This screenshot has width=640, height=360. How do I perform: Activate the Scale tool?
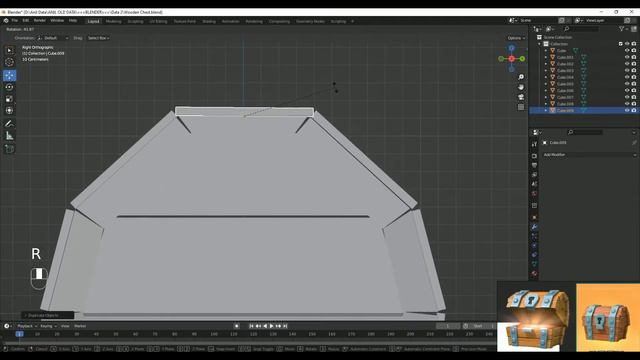pyautogui.click(x=9, y=99)
